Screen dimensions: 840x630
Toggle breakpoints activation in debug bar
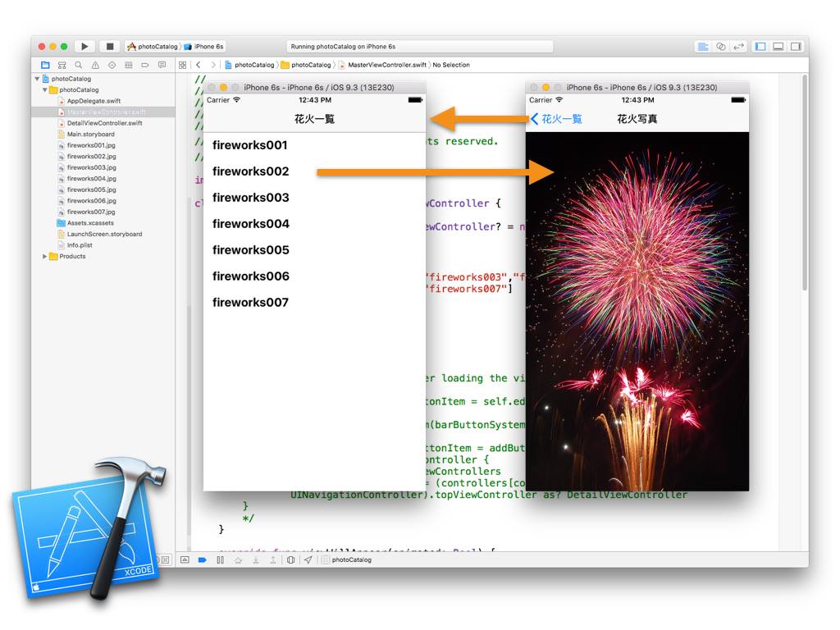tap(202, 559)
